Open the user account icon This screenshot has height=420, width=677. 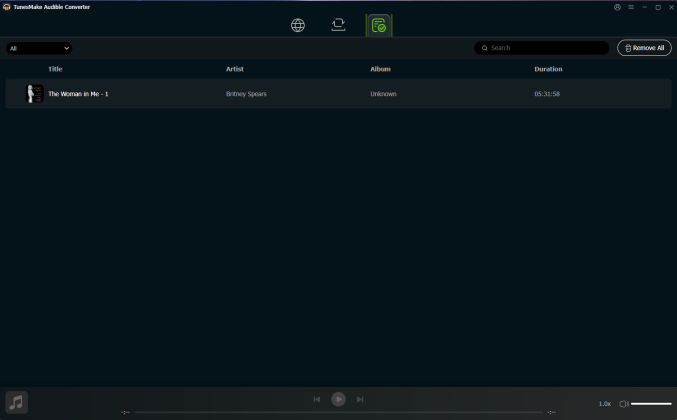coord(617,7)
